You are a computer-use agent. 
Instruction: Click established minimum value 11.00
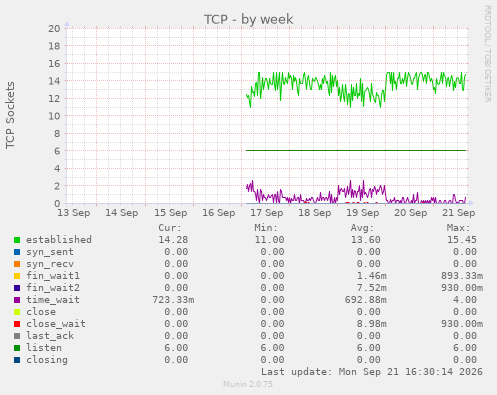[x=269, y=240]
